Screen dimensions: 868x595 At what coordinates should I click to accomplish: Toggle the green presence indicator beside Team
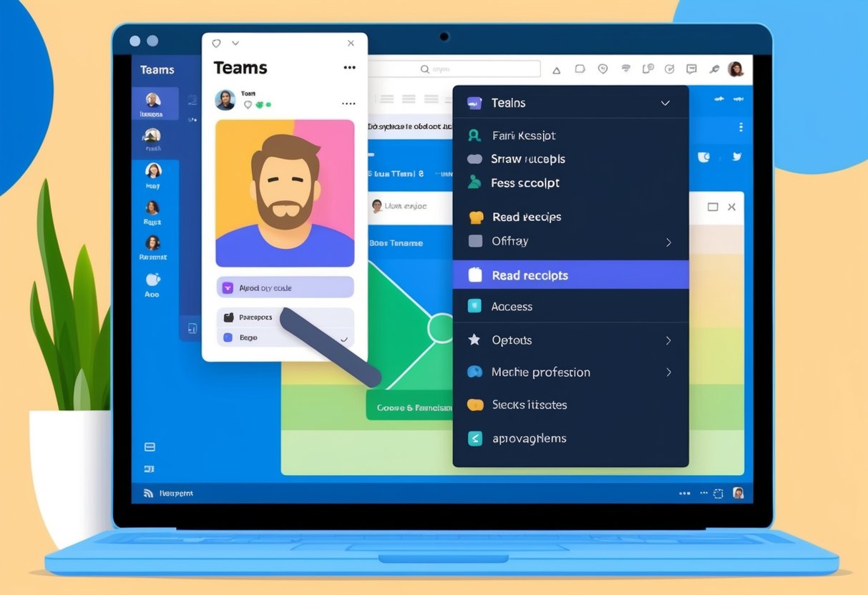(261, 105)
